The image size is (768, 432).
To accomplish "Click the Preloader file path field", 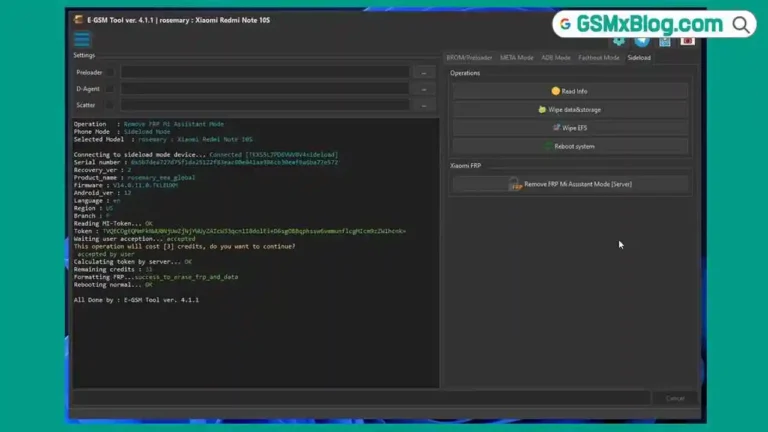I will (264, 72).
